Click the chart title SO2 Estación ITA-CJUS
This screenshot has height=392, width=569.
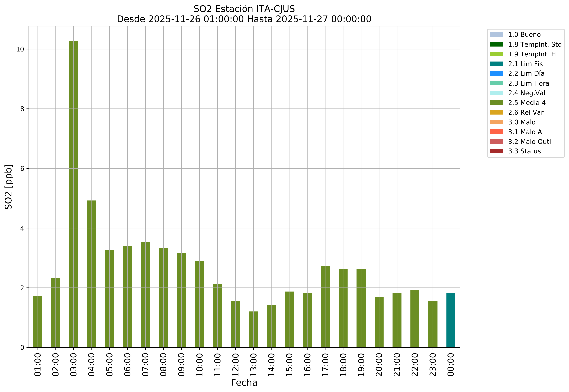pyautogui.click(x=244, y=9)
